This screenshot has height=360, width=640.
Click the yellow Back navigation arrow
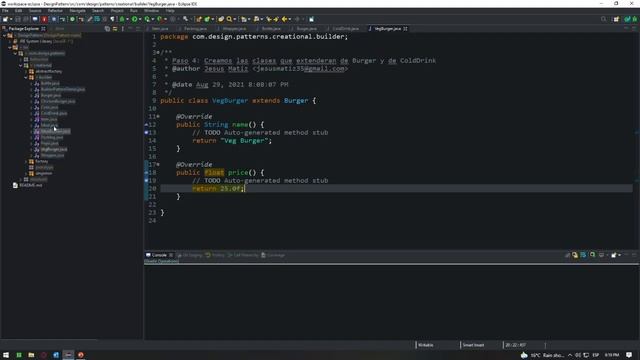point(284,19)
